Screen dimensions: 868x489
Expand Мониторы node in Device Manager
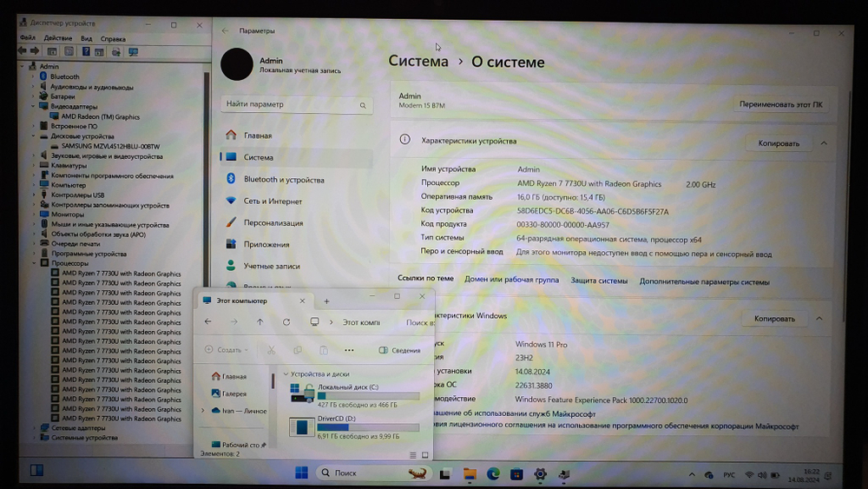click(34, 215)
